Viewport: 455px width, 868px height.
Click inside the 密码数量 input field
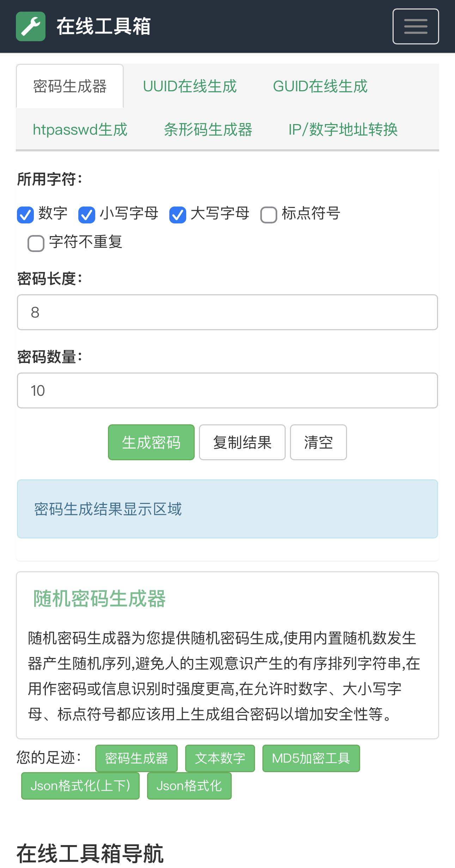(227, 390)
